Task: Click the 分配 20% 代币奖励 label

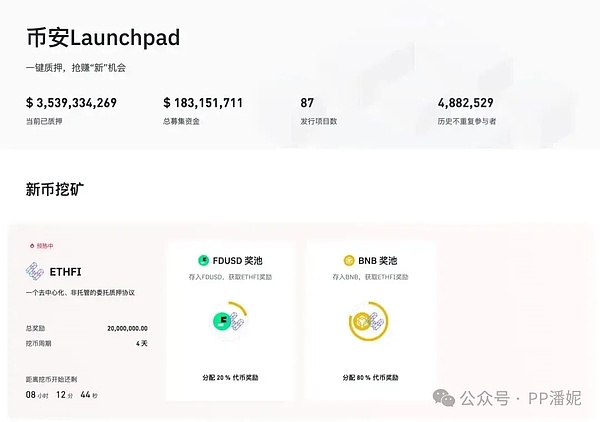Action: [230, 378]
